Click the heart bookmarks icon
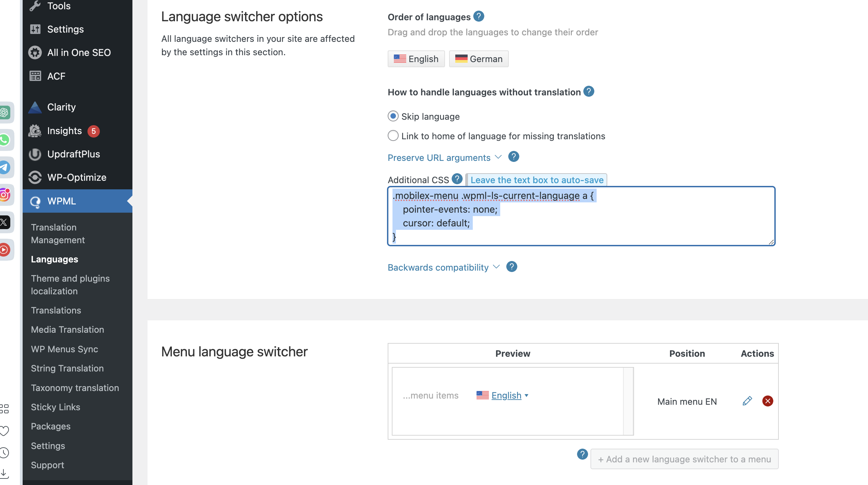The width and height of the screenshot is (868, 485). [x=4, y=430]
